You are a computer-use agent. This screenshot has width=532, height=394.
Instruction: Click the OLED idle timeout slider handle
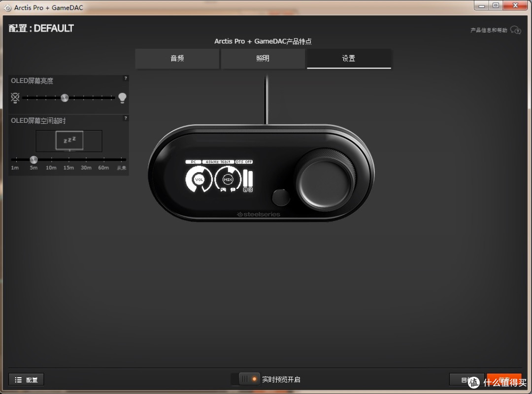pos(33,160)
